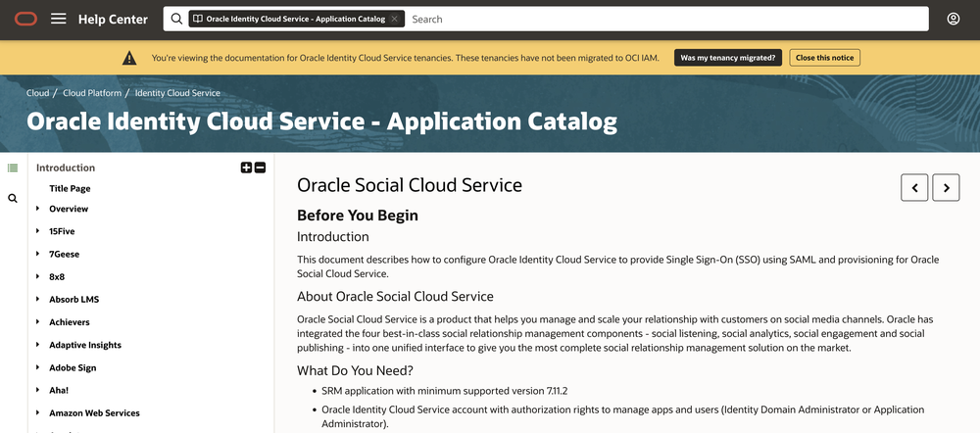Click About Oracle Social Cloud Service heading
This screenshot has height=433, width=980.
[x=395, y=296]
